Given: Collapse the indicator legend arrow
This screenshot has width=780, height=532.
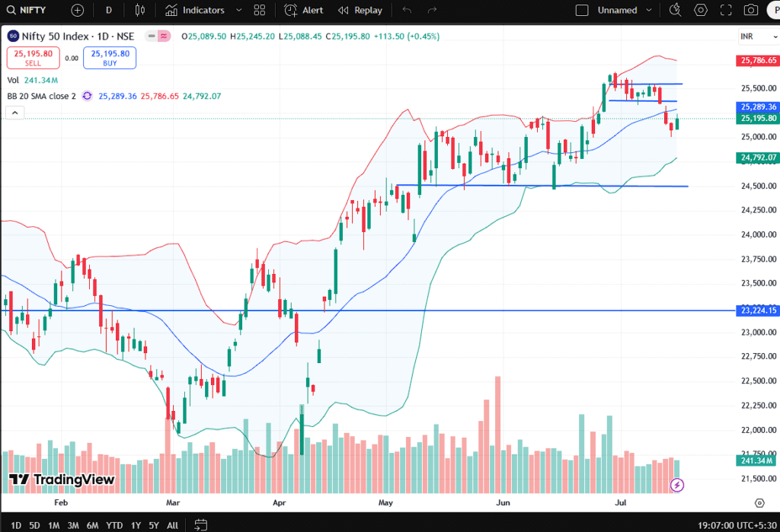Looking at the screenshot, I should (15, 113).
